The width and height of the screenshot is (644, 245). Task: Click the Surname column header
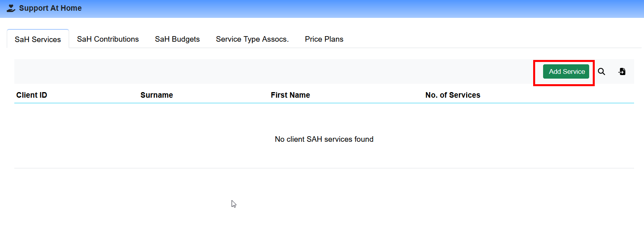157,95
